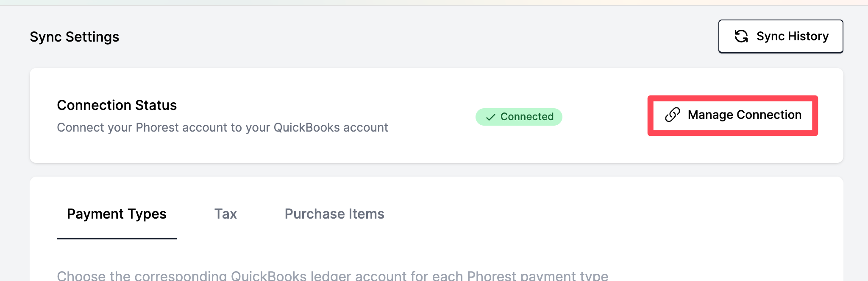Click the red highlight border around Manage Connection
This screenshot has height=281, width=868.
point(732,98)
